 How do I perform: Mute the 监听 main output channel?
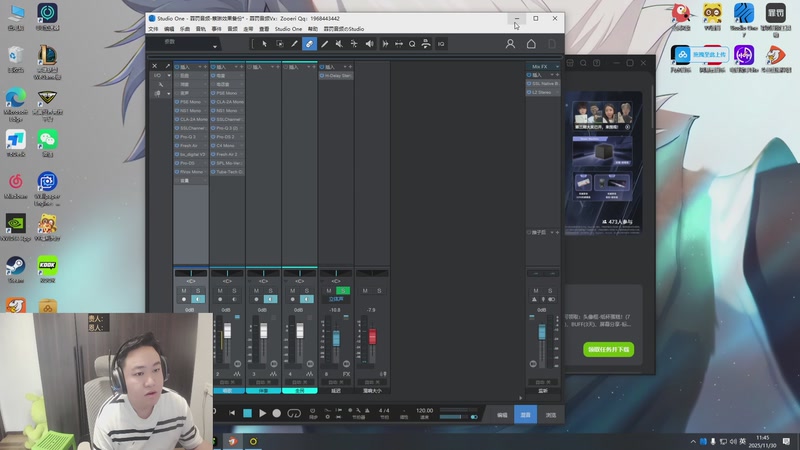536,291
